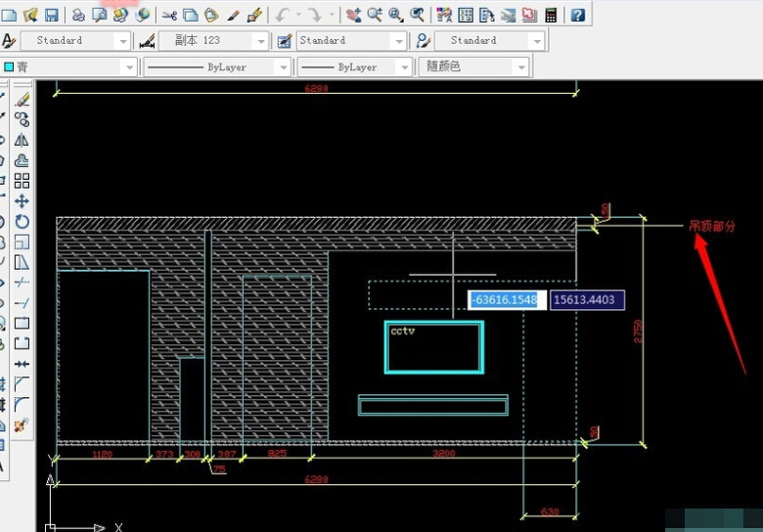Select the Stretch tool
Viewport: 763px width, 532px height.
tap(22, 262)
